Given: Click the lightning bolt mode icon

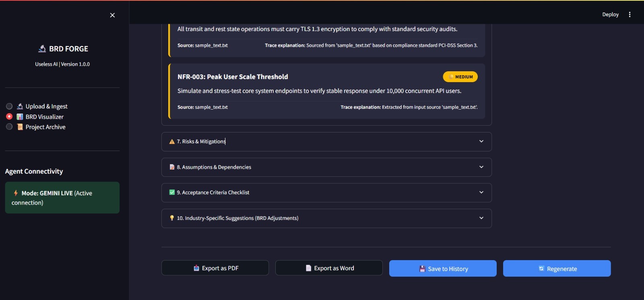Looking at the screenshot, I should (16, 193).
